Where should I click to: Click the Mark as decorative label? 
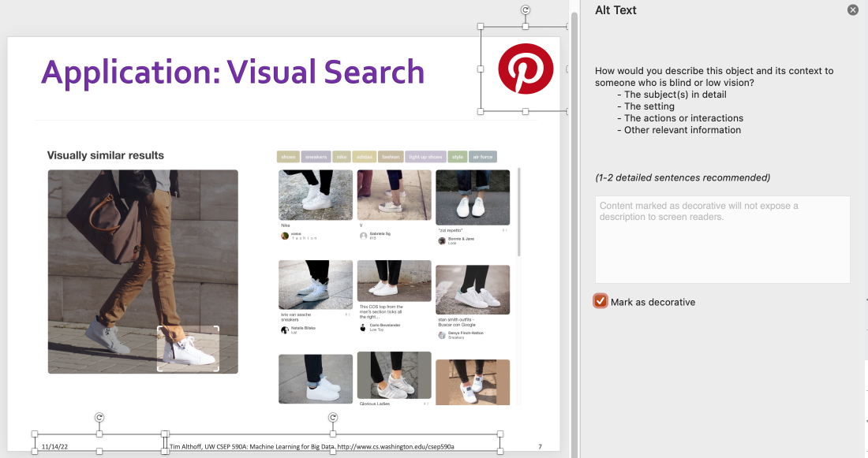point(653,302)
